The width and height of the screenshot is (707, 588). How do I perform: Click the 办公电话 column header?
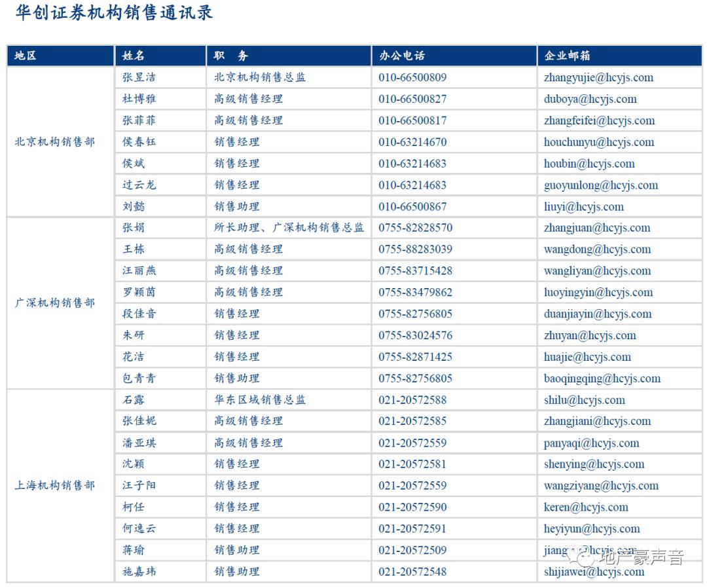454,56
